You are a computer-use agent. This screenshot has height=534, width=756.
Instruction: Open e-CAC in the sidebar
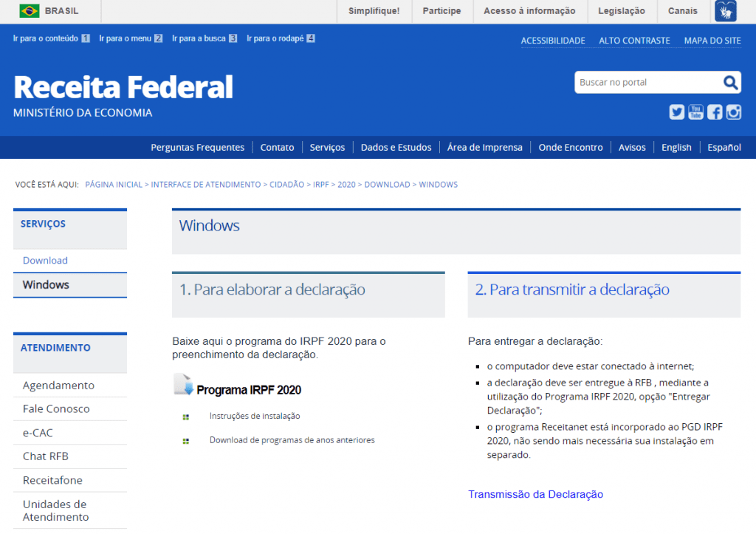[38, 433]
